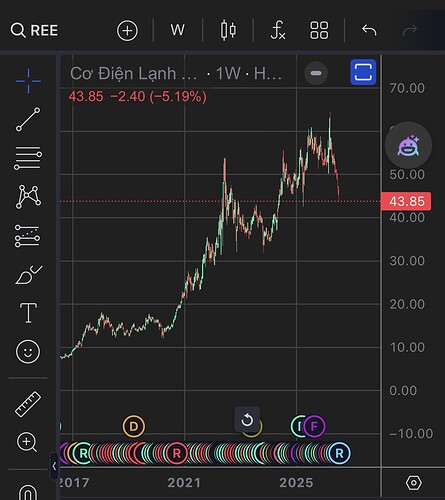Viewport: 445px width, 500px height.
Task: Select the brush drawing tool
Action: tap(28, 275)
